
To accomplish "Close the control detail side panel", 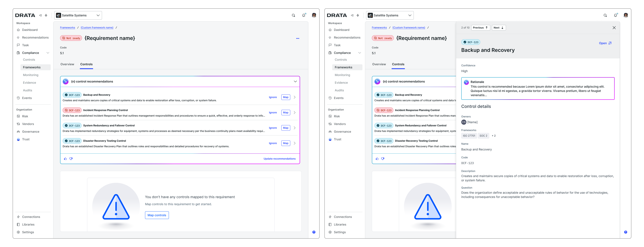I will [x=614, y=28].
